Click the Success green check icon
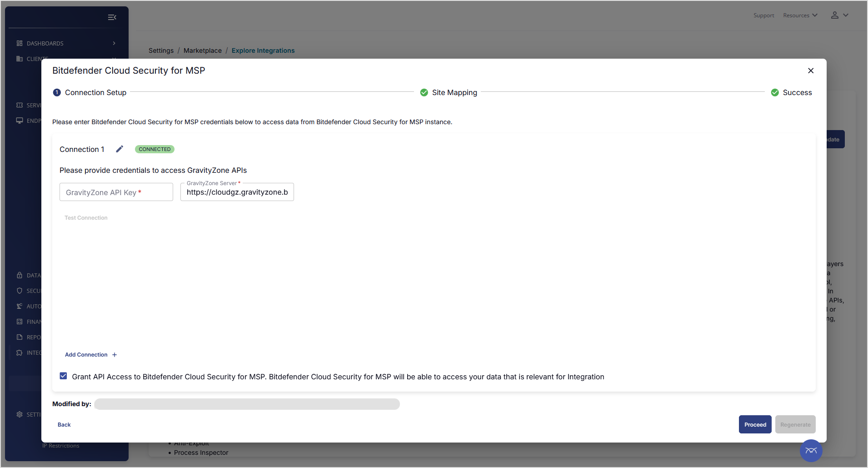 coord(775,92)
